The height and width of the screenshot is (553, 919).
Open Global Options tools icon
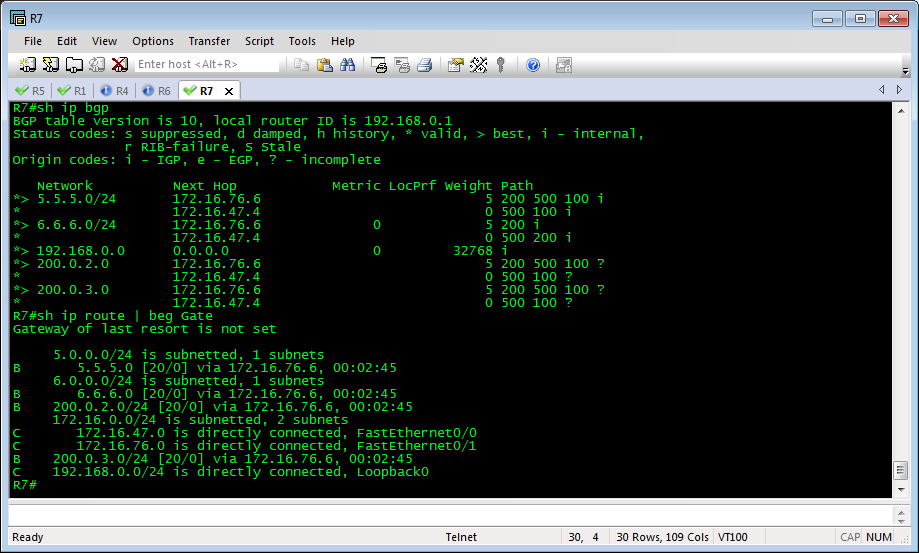click(x=478, y=65)
